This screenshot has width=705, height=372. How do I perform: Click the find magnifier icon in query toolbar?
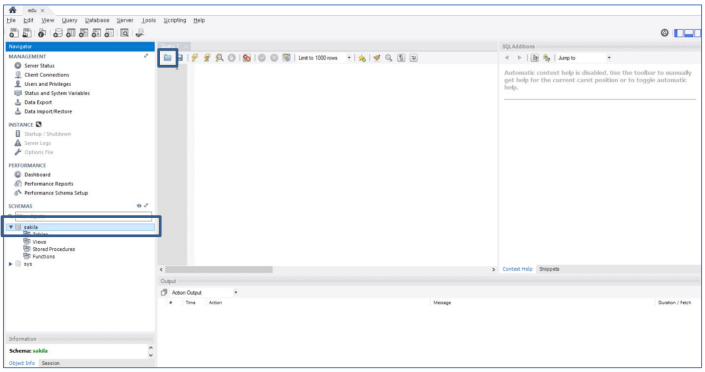(389, 58)
